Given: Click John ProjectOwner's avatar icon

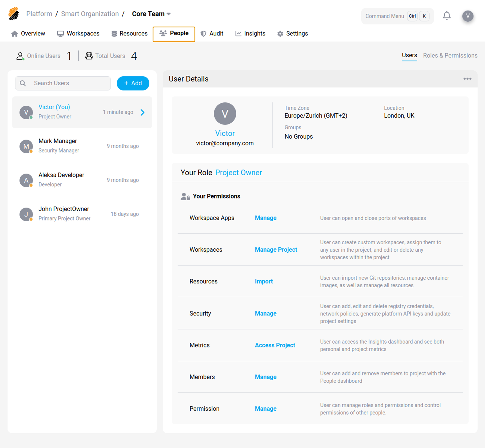Looking at the screenshot, I should click(x=26, y=214).
